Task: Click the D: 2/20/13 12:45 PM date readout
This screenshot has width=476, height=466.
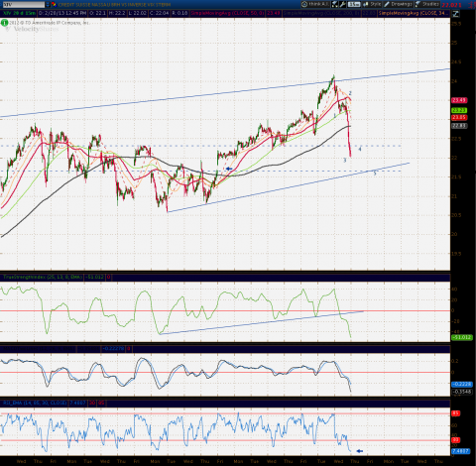Action: [62, 13]
